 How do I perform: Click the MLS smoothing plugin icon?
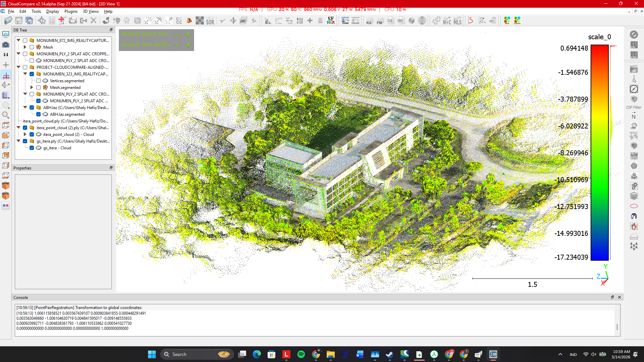(x=457, y=21)
